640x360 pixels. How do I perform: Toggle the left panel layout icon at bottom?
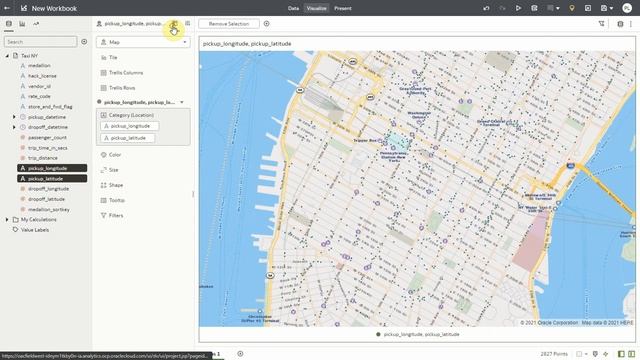click(621, 354)
